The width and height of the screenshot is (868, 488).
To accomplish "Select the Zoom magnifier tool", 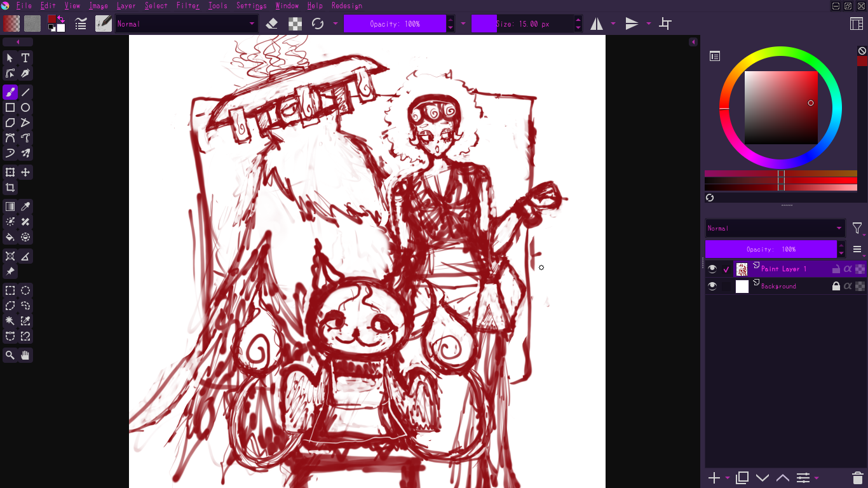I will click(x=10, y=355).
